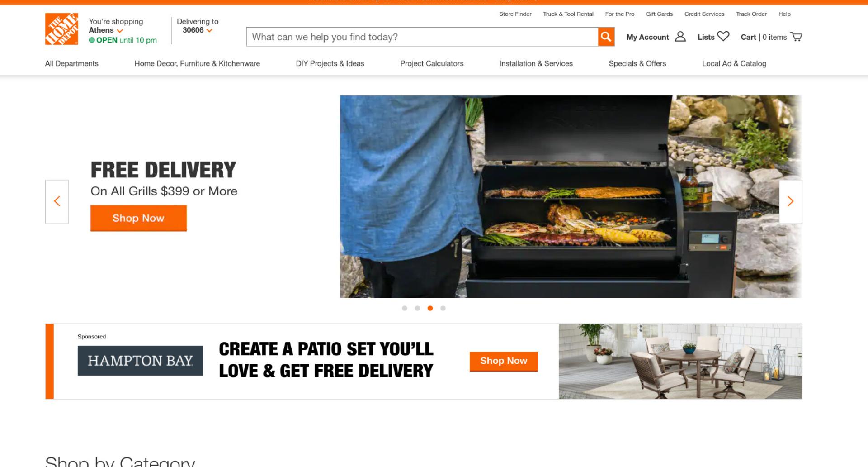Image resolution: width=868 pixels, height=467 pixels.
Task: Expand the Athens store selector chevron
Action: pos(120,31)
